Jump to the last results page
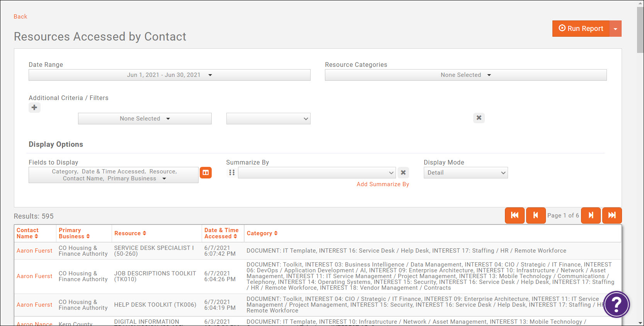This screenshot has height=326, width=644. [x=612, y=216]
